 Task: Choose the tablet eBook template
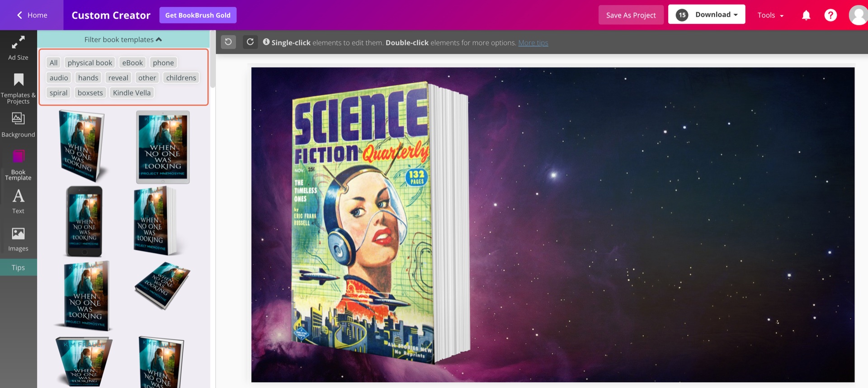(x=163, y=147)
